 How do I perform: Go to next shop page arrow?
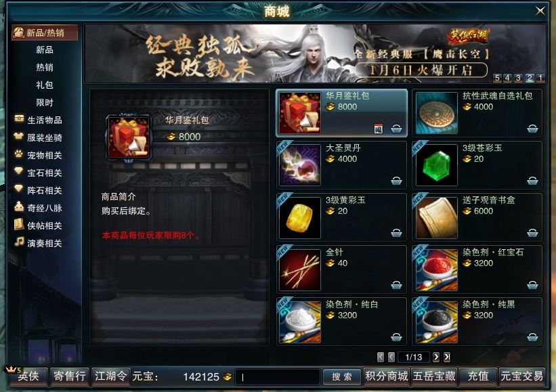pos(436,357)
